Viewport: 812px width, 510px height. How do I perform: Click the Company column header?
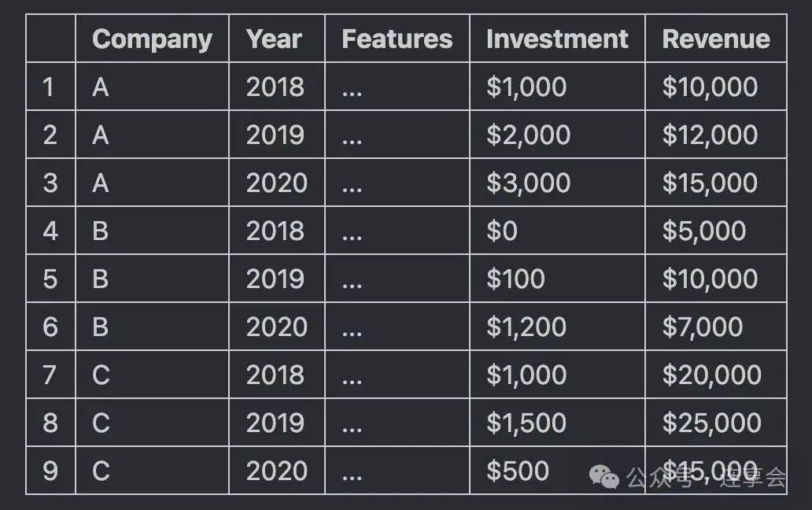pos(152,39)
